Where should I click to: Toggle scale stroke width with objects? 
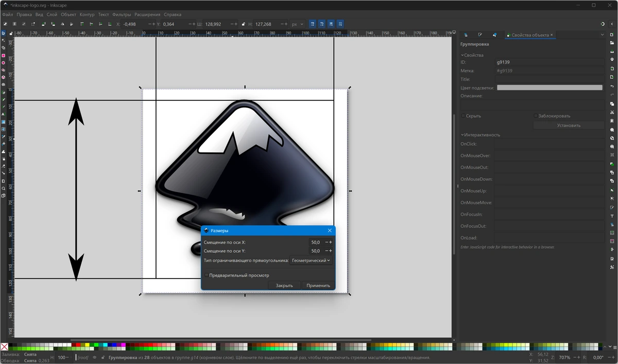(x=313, y=24)
